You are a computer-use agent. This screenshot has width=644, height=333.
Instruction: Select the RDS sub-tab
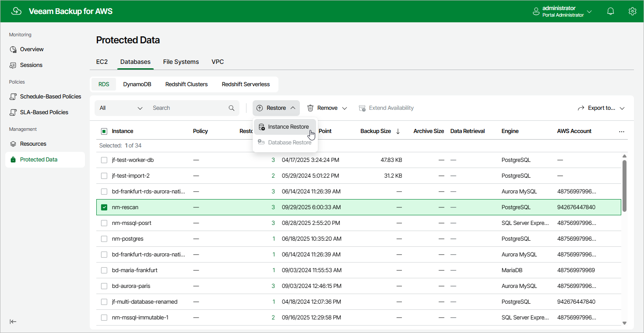click(x=104, y=84)
